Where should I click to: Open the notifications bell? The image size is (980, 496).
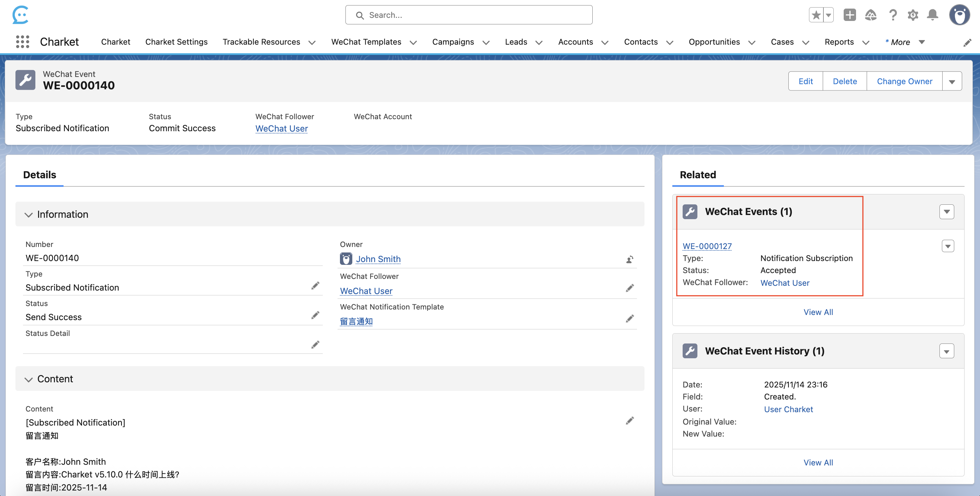[933, 15]
